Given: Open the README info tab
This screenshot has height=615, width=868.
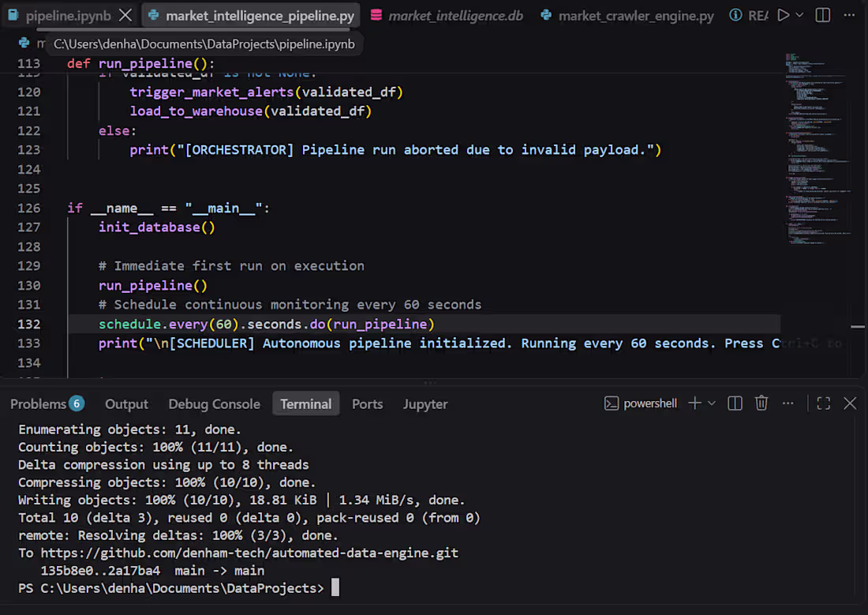Looking at the screenshot, I should 748,16.
